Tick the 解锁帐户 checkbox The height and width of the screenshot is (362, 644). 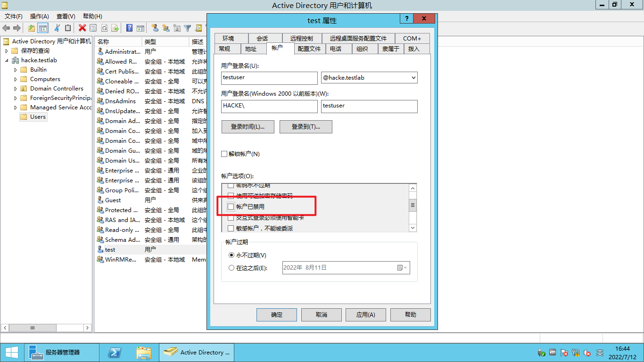click(224, 154)
